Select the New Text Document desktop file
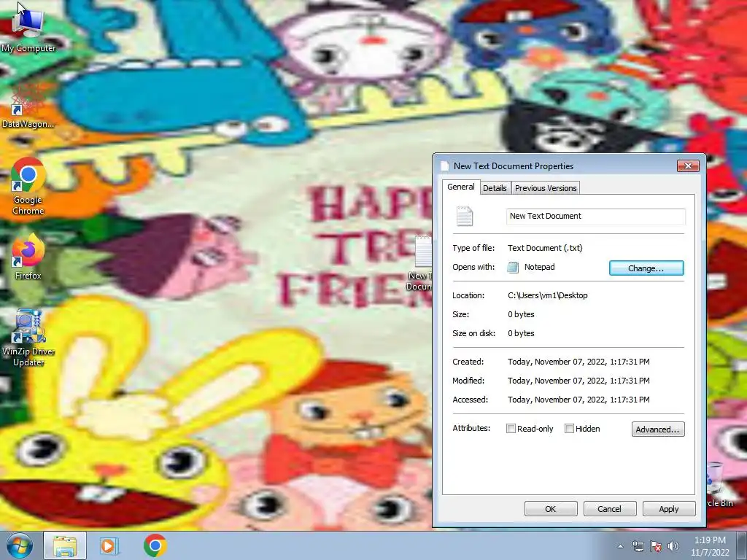Screen dimensions: 747x560 pyautogui.click(x=421, y=262)
